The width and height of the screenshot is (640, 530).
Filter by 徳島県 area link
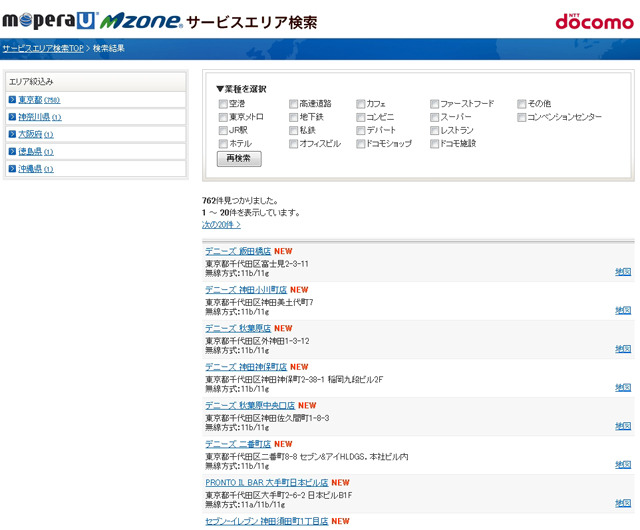coord(36,151)
